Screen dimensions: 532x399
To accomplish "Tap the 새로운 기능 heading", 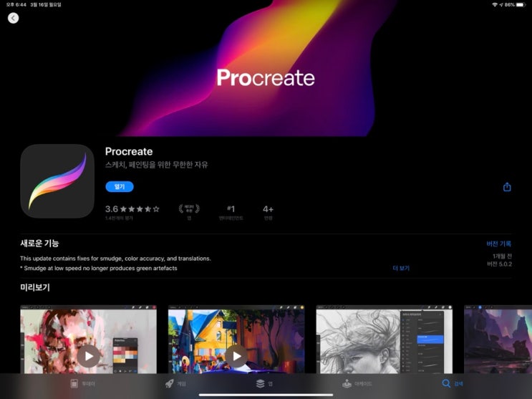I will 39,243.
